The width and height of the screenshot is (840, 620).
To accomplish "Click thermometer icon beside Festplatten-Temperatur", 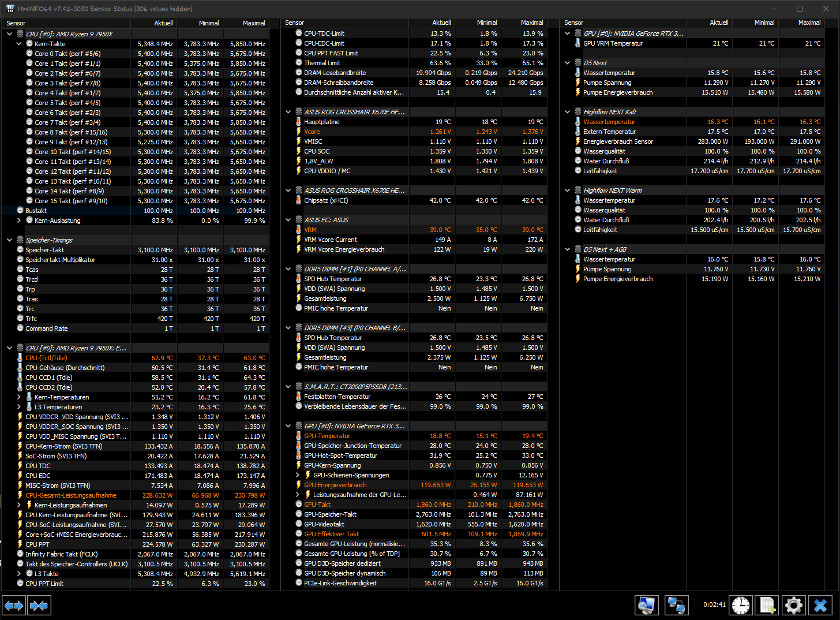I will [298, 397].
